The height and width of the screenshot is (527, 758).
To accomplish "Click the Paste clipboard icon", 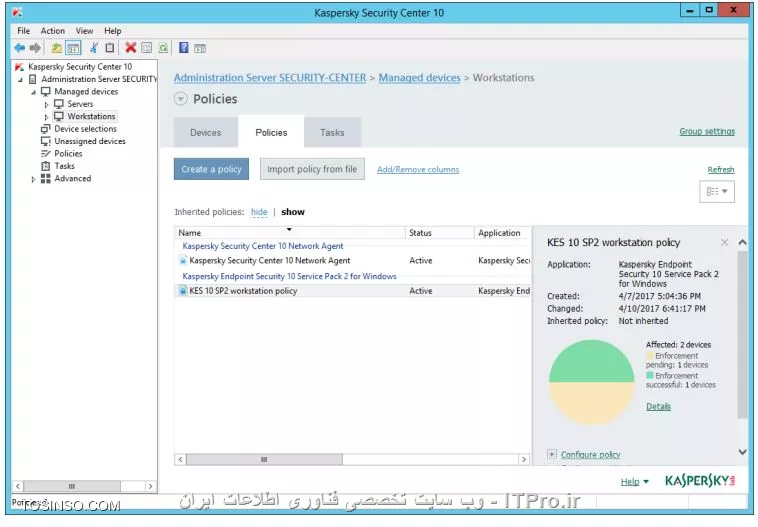I will pyautogui.click(x=110, y=47).
